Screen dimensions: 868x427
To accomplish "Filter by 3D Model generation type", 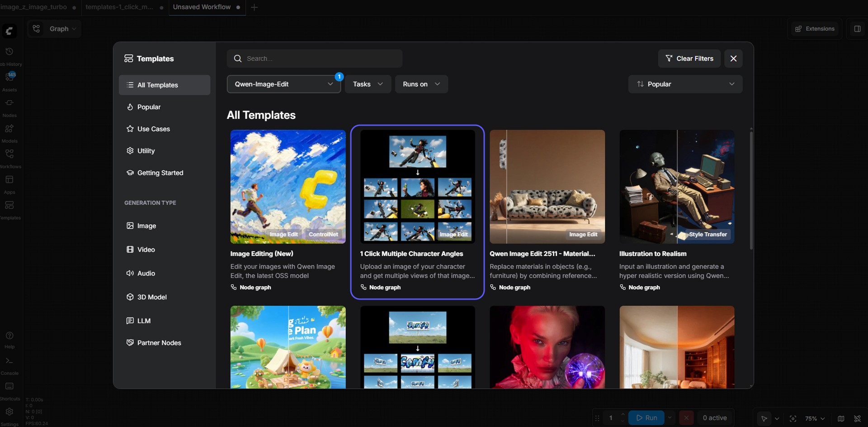I will 165,297.
